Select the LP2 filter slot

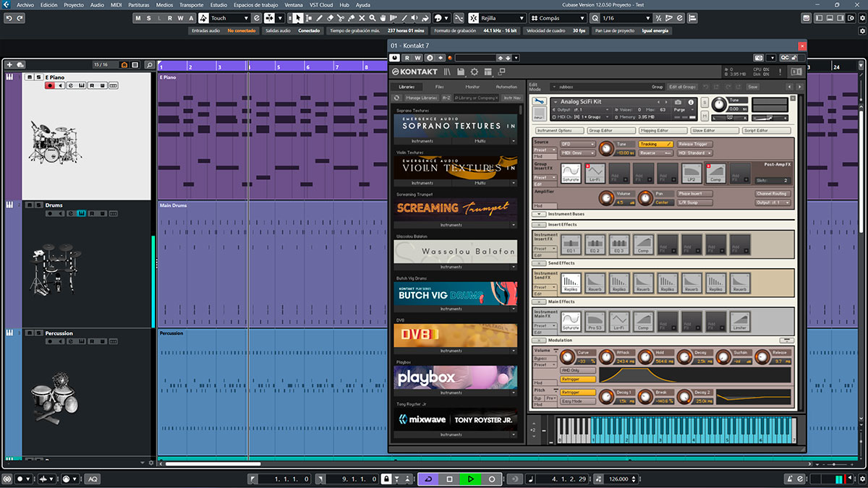692,173
